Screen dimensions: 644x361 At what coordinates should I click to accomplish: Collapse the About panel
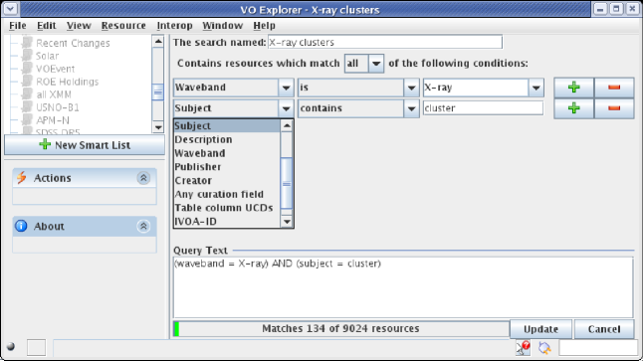point(143,226)
